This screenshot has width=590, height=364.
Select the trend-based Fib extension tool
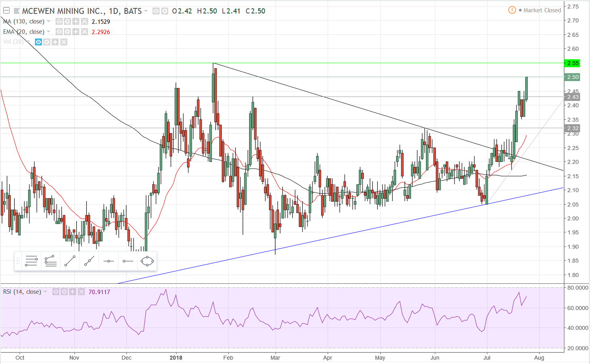(x=50, y=261)
